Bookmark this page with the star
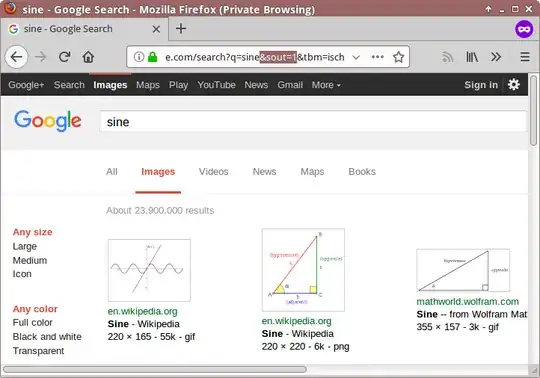Viewport: 540px width, 378px height. tap(398, 57)
